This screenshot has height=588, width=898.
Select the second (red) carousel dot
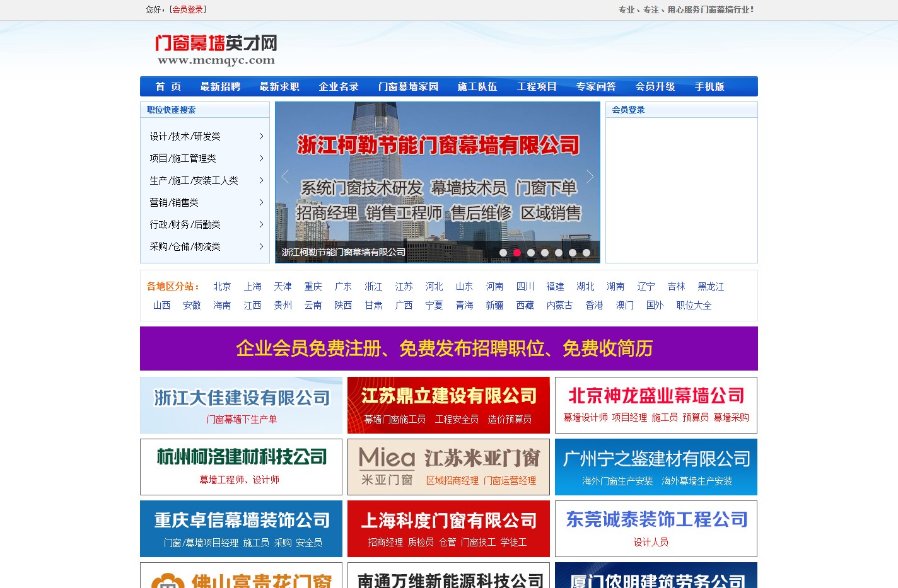pyautogui.click(x=517, y=253)
